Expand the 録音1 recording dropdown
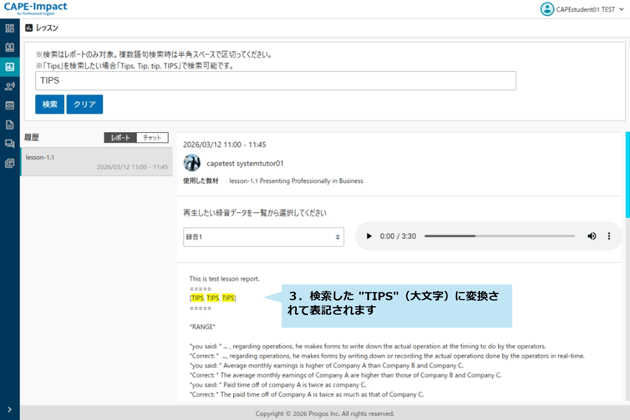Viewport: 630px width, 420px height. pyautogui.click(x=263, y=237)
